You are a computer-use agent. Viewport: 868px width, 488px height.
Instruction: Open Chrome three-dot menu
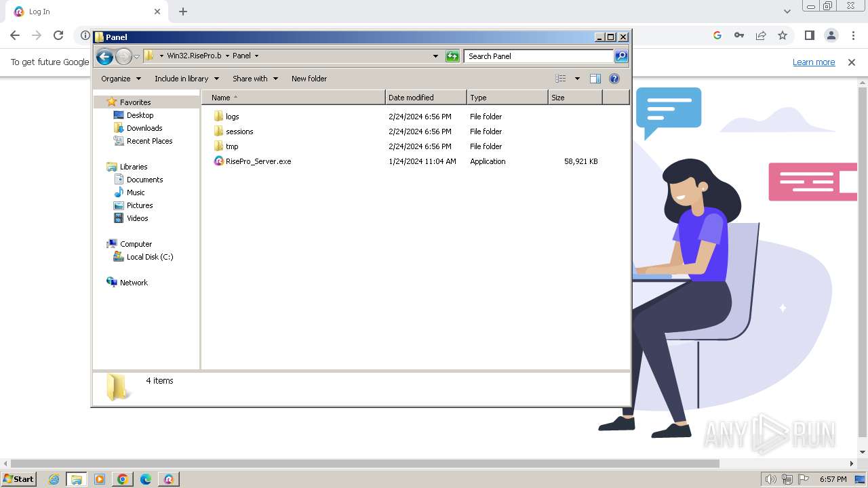(x=853, y=35)
